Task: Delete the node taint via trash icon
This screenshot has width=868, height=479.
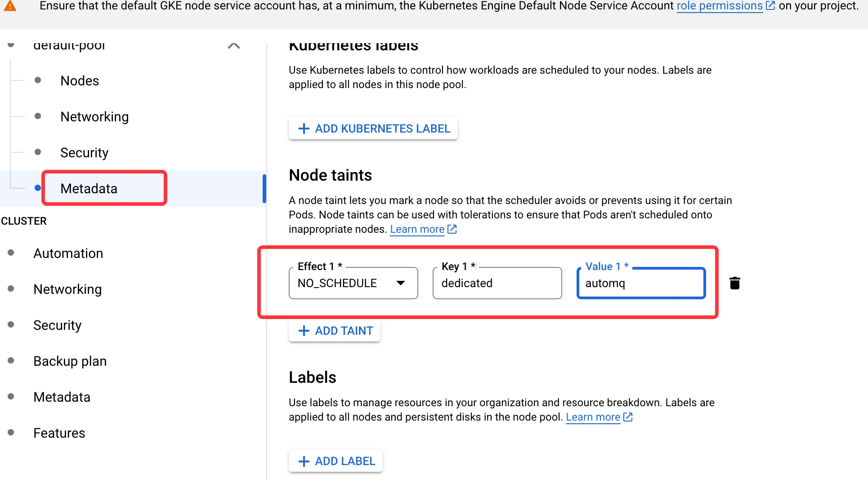Action: tap(734, 283)
